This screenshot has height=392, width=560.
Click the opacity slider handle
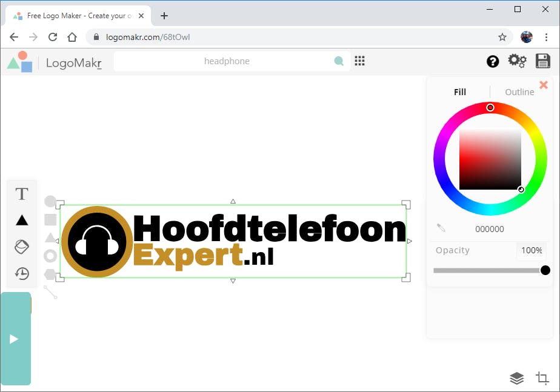[545, 270]
